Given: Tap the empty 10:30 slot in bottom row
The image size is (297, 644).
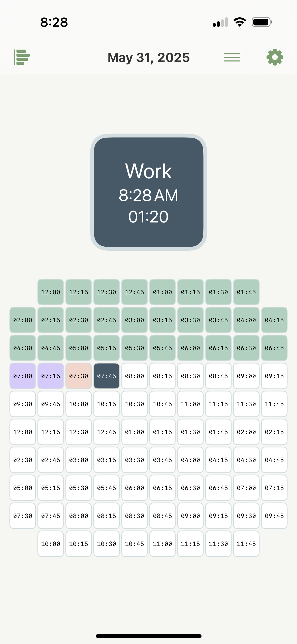Looking at the screenshot, I should pos(107,544).
